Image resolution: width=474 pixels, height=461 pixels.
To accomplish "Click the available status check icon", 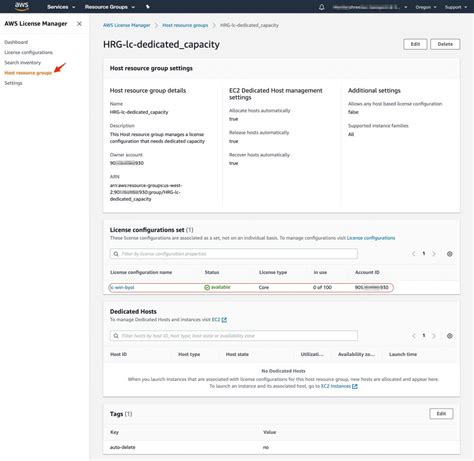I will (207, 287).
